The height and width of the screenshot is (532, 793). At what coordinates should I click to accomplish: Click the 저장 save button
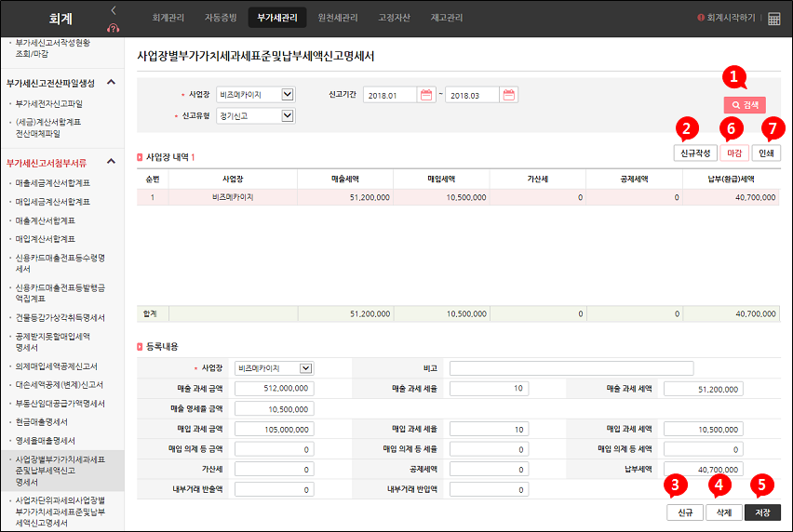(x=762, y=512)
